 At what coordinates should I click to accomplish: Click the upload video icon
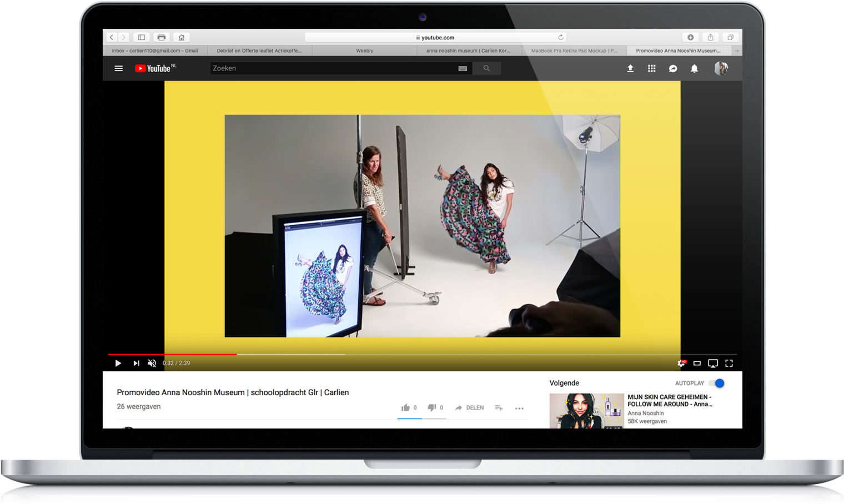630,68
